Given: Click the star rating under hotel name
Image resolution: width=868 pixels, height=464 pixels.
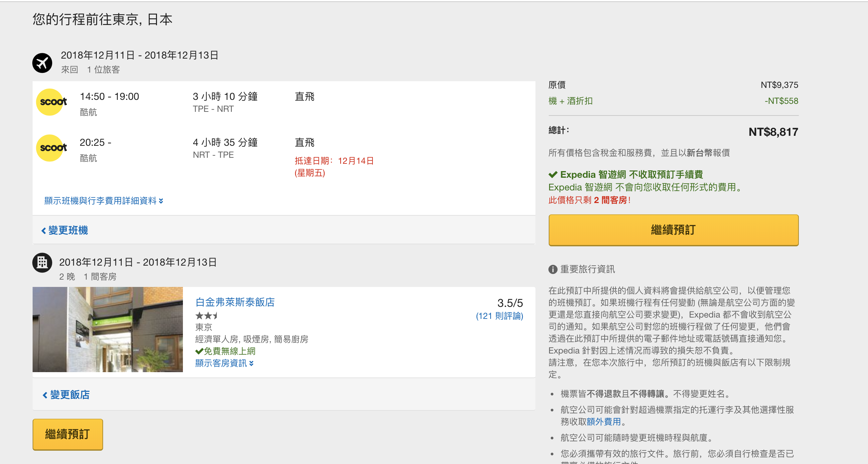Looking at the screenshot, I should pyautogui.click(x=207, y=316).
